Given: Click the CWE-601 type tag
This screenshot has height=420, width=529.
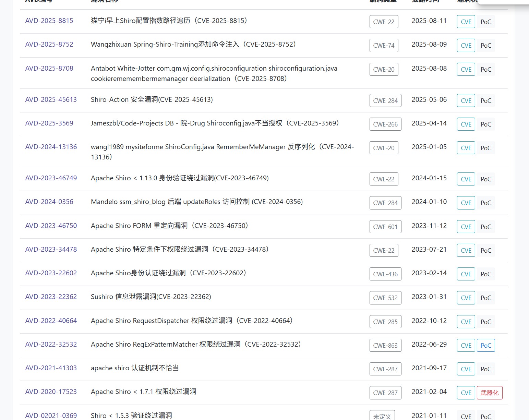Looking at the screenshot, I should [385, 227].
